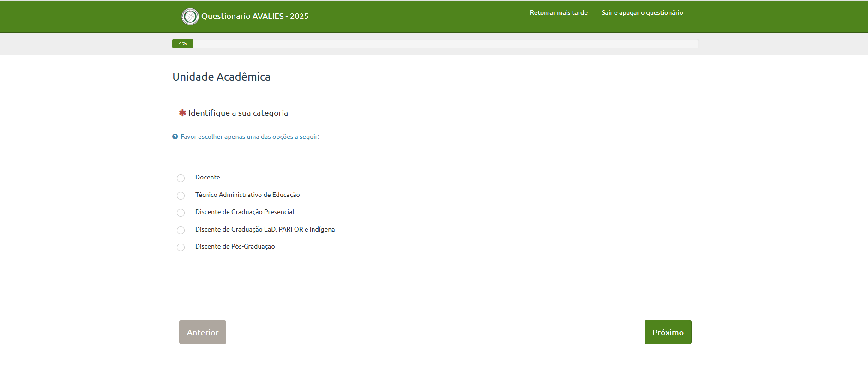The width and height of the screenshot is (868, 392).
Task: Click the Favor escolher apenas uma help text
Action: [x=250, y=137]
